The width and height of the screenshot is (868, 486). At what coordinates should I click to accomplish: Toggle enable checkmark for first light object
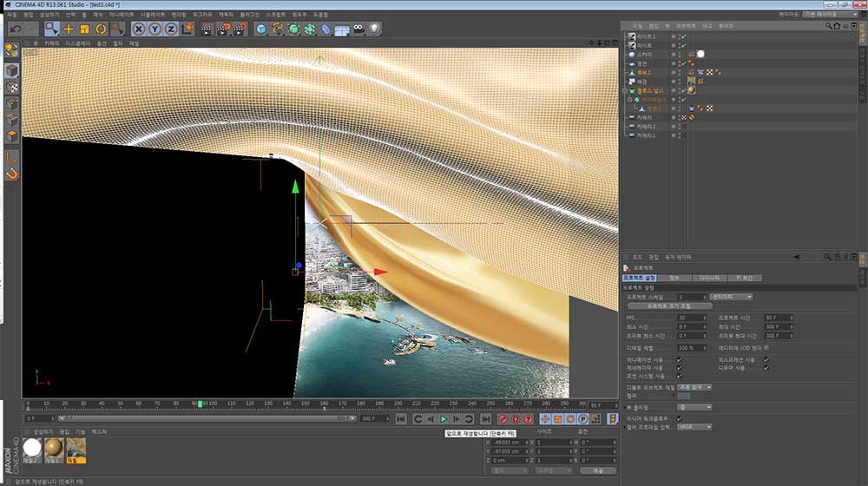(x=684, y=36)
